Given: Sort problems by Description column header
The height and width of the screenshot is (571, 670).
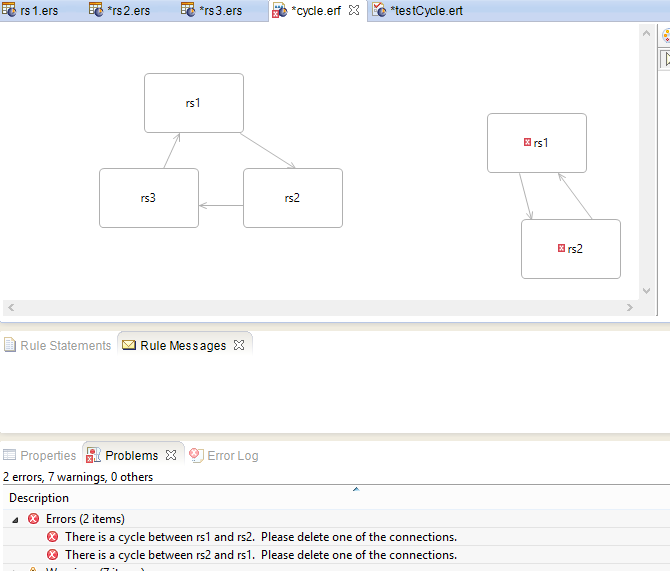Looking at the screenshot, I should [x=39, y=498].
